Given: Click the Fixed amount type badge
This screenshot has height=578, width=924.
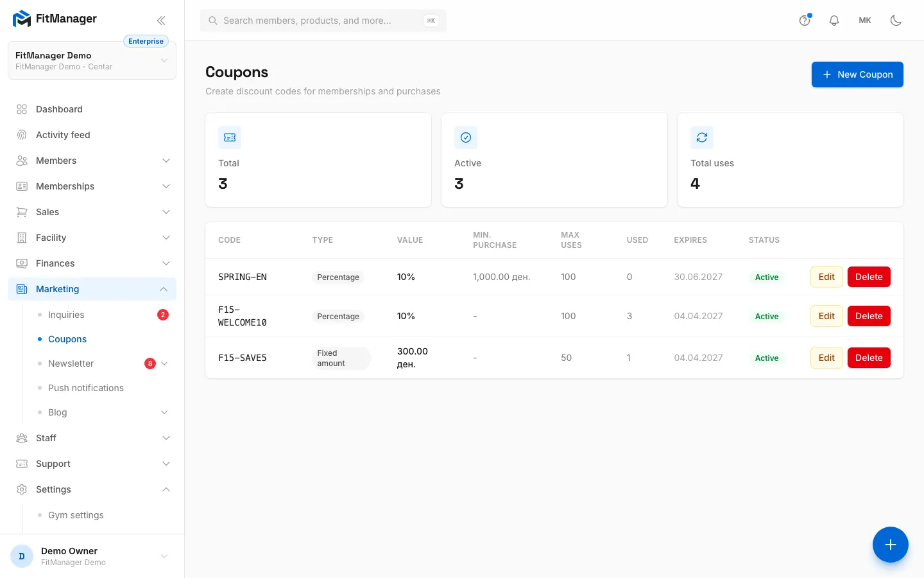Looking at the screenshot, I should [341, 358].
